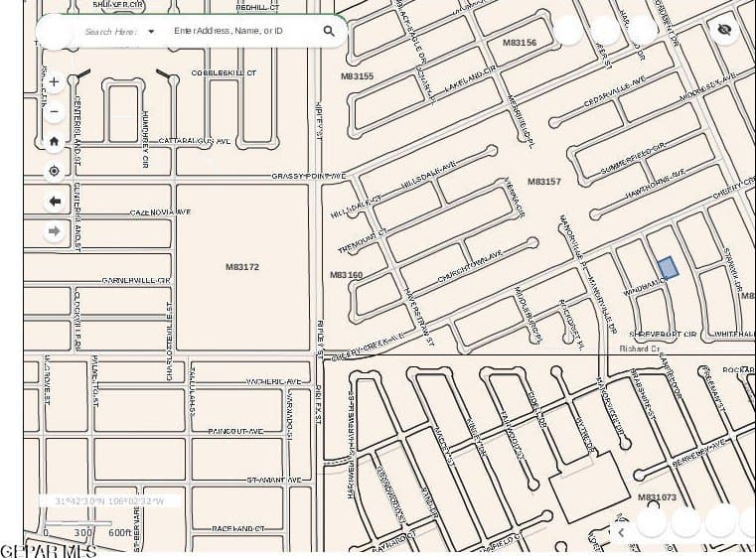Open the Search Here dropdown arrow

[151, 32]
